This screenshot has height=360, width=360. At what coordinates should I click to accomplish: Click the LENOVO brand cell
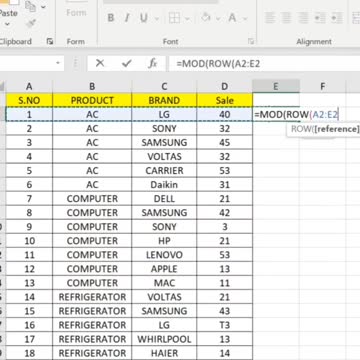coord(164,255)
